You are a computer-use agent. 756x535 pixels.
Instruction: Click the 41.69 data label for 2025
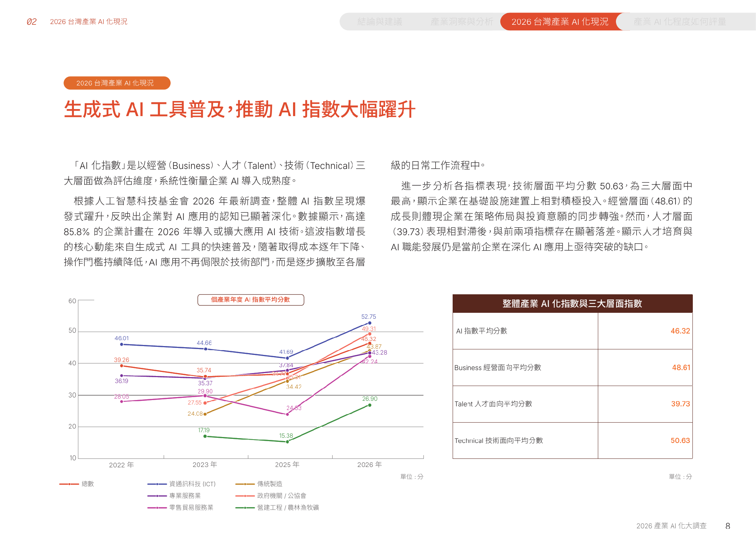286,352
